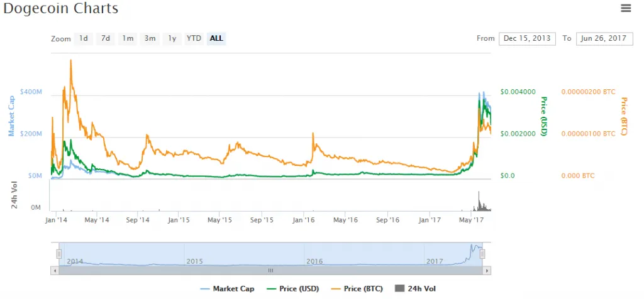Set zoom range to 3m

tap(150, 38)
